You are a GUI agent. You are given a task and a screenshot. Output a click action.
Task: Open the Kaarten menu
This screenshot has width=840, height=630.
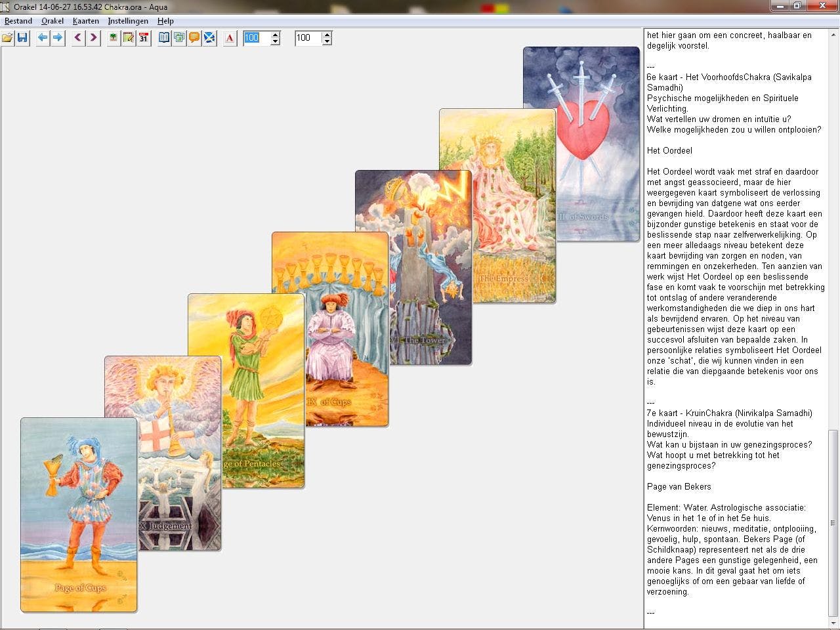pos(86,21)
